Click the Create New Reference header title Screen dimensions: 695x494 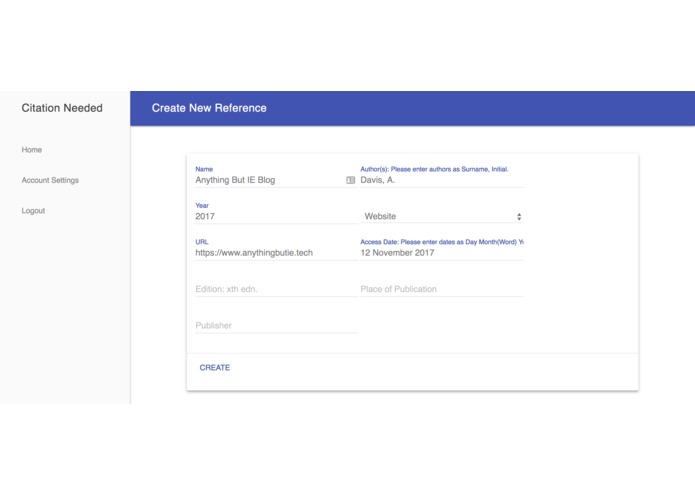(209, 108)
